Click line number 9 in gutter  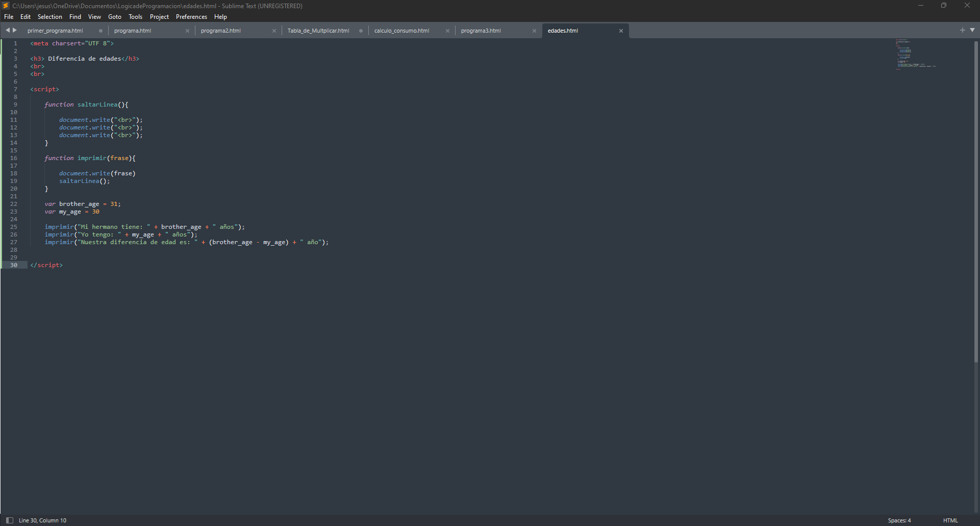point(15,104)
